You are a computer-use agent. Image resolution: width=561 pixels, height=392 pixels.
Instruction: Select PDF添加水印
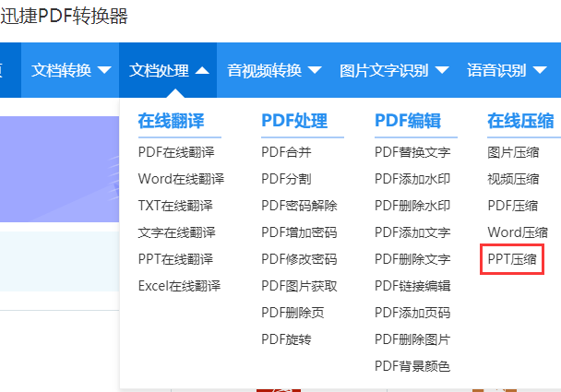pyautogui.click(x=412, y=179)
